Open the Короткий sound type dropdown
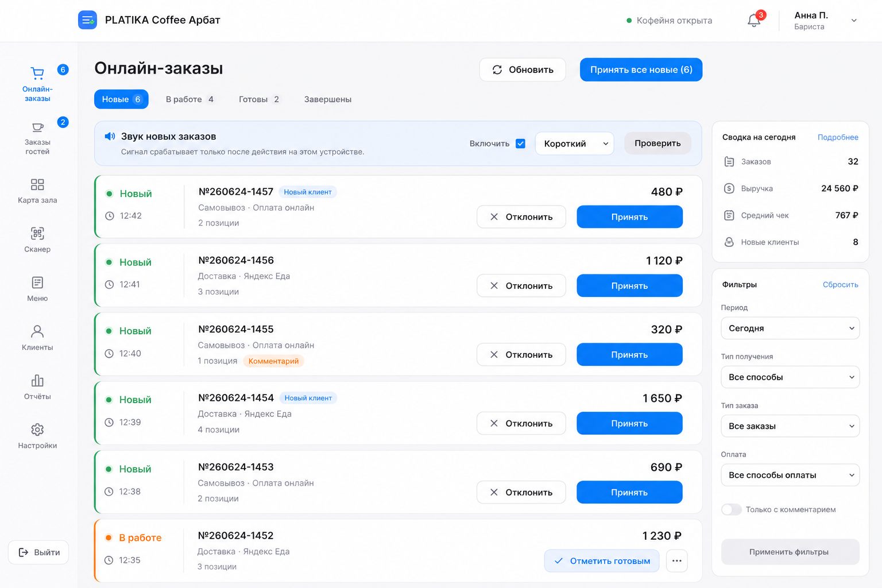This screenshot has height=588, width=882. click(x=574, y=144)
